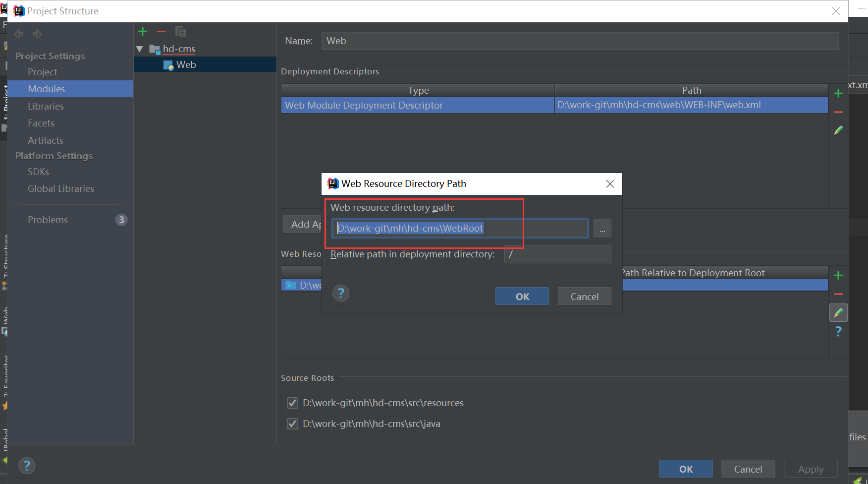Viewport: 868px width, 484px height.
Task: Select the hd-cms module tree item
Action: [179, 49]
